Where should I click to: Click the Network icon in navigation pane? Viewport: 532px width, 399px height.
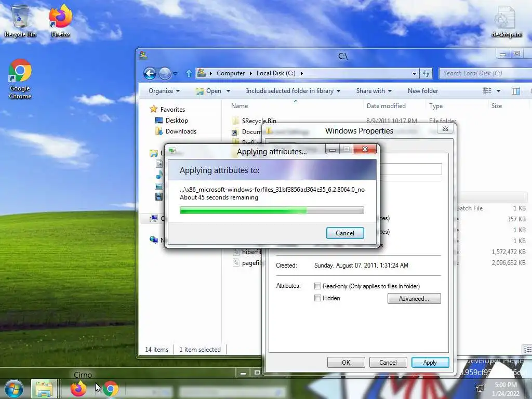[154, 240]
